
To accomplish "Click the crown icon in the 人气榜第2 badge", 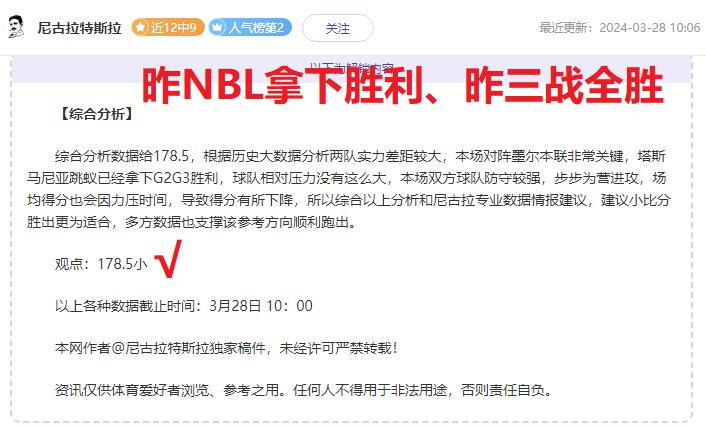I will click(x=218, y=27).
